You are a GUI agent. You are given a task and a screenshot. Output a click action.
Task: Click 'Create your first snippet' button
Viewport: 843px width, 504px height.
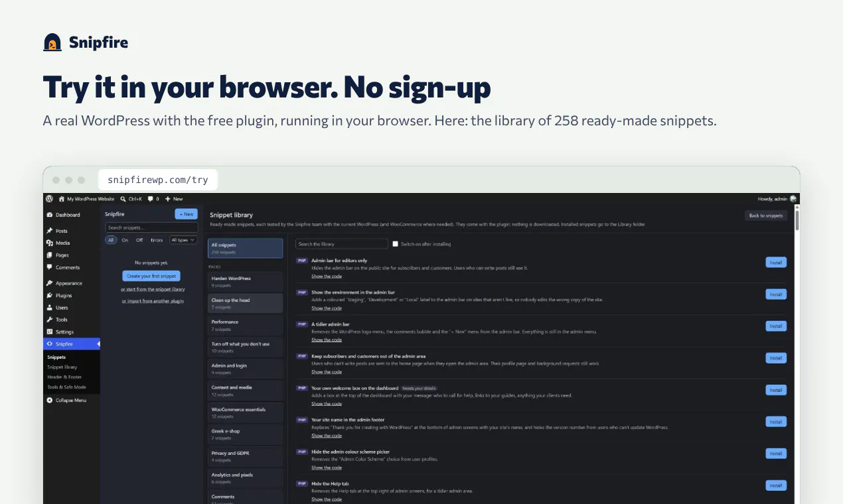151,276
